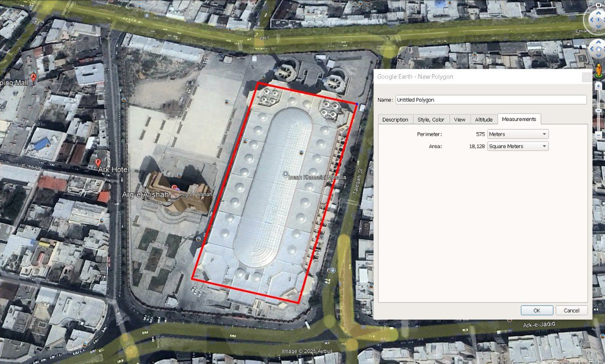This screenshot has width=605, height=364.
Task: Click the hand icon in move joystick
Action: pos(598,49)
